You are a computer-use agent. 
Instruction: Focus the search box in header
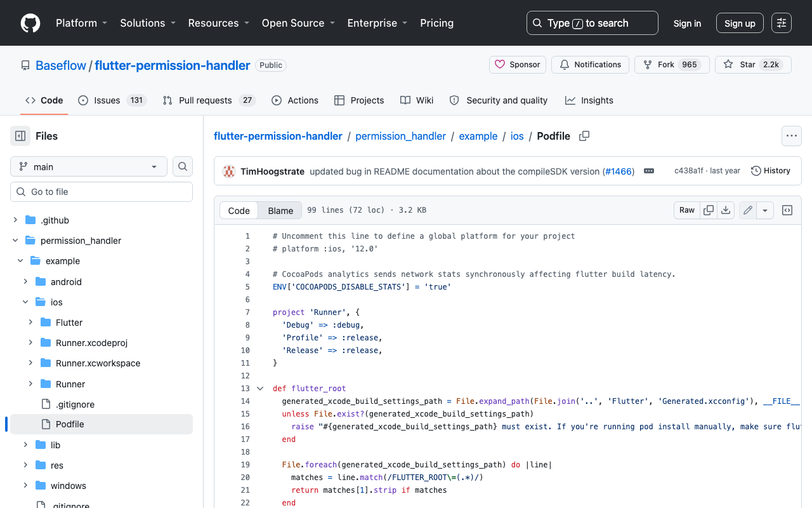click(x=593, y=23)
